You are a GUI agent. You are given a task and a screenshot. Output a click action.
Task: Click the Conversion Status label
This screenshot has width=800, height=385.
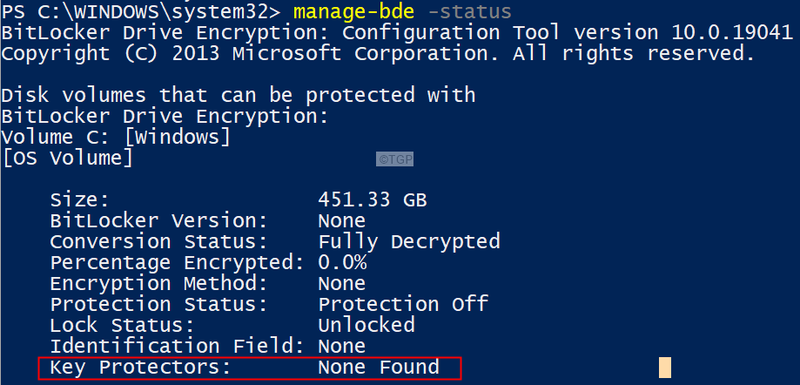[159, 242]
